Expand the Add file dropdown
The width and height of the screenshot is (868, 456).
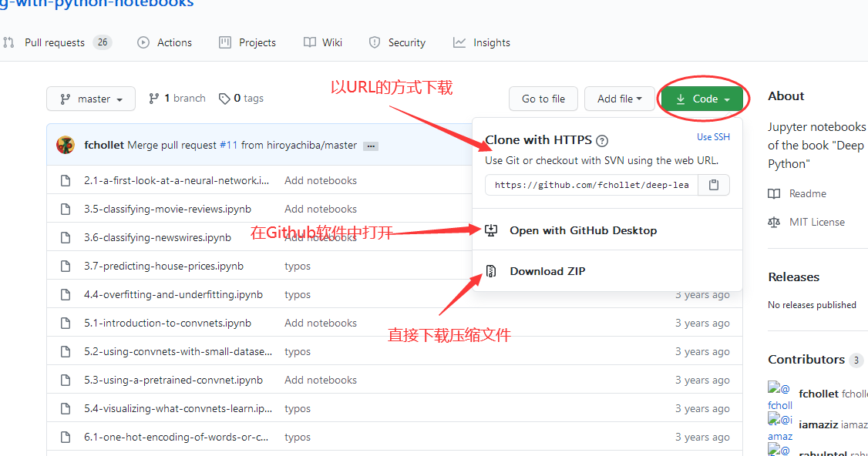(x=620, y=99)
